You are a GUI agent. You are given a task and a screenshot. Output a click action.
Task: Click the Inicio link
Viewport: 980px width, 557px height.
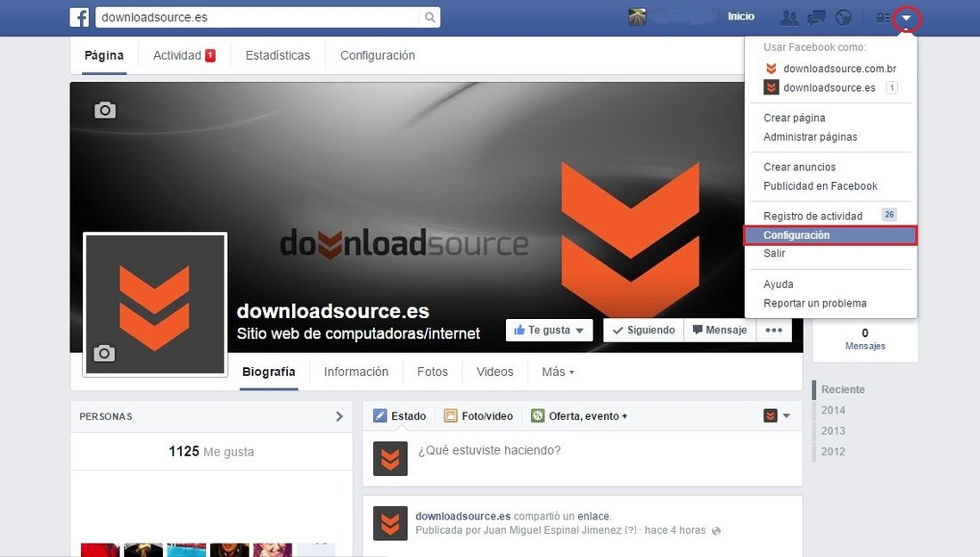click(740, 17)
